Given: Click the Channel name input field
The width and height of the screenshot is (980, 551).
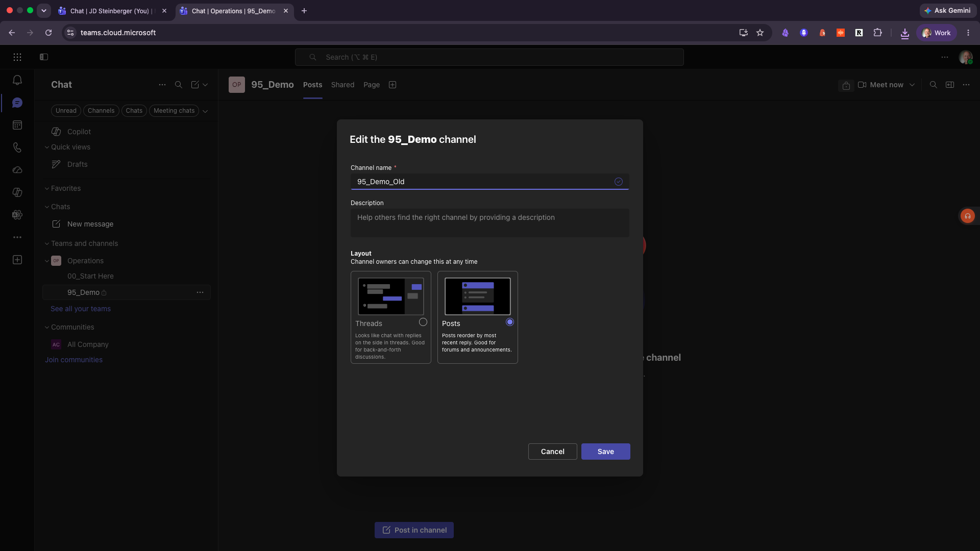Looking at the screenshot, I should pyautogui.click(x=490, y=182).
